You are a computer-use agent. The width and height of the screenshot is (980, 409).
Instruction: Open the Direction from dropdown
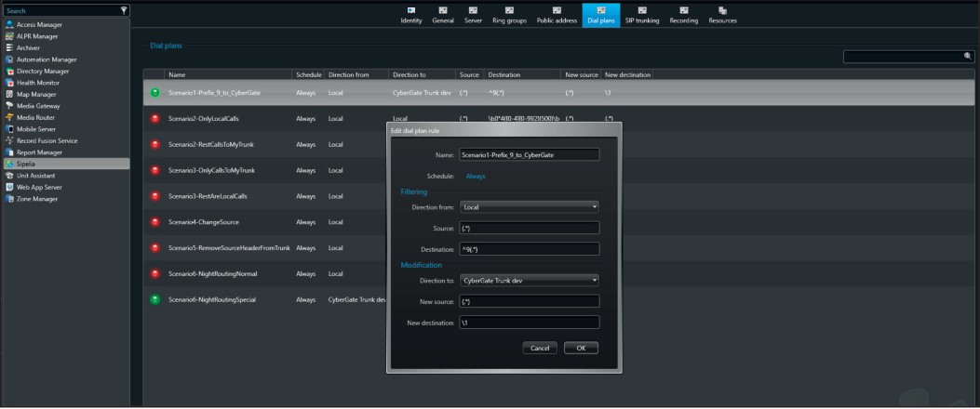tap(529, 207)
